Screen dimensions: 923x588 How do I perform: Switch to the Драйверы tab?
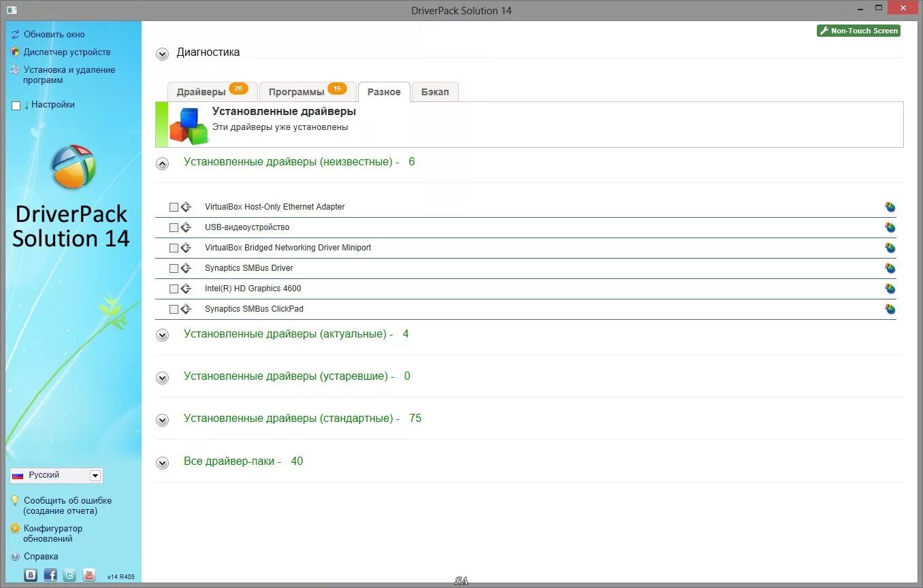click(x=212, y=92)
